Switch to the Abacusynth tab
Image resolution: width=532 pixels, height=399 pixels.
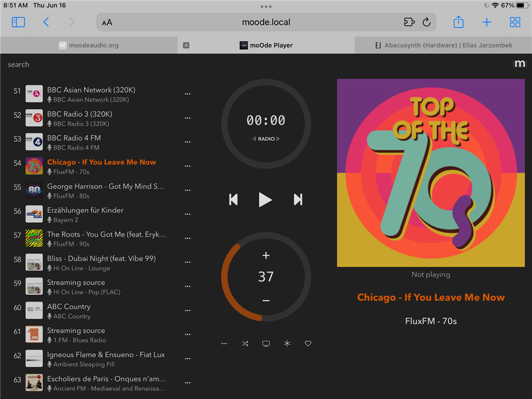443,45
